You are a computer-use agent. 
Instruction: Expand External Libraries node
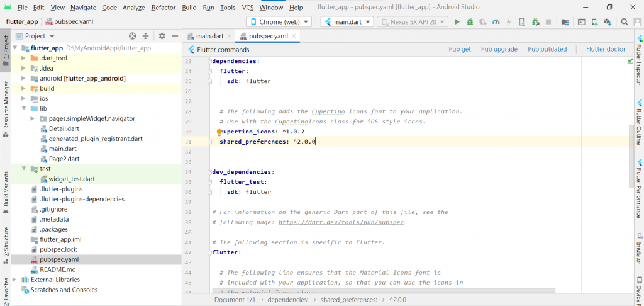tap(15, 280)
